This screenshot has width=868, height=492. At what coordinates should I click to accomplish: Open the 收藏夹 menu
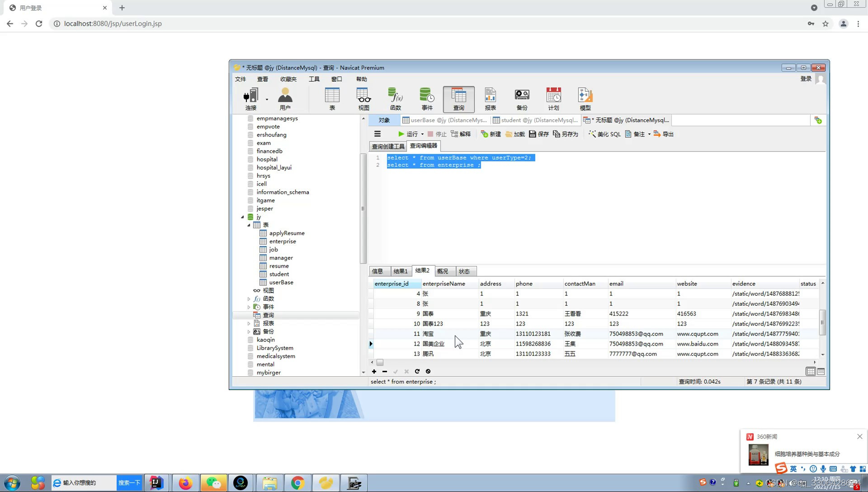(x=288, y=79)
